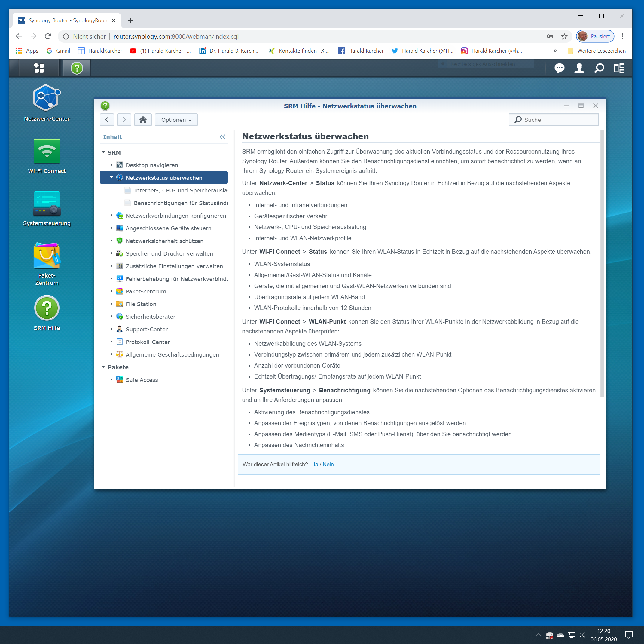Open notifications speech bubble icon
The image size is (644, 644).
point(559,68)
